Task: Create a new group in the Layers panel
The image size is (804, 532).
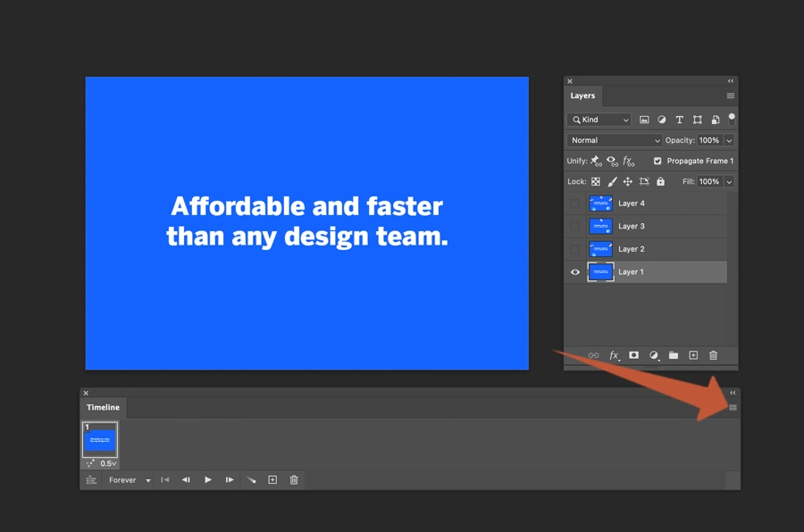Action: [x=674, y=355]
